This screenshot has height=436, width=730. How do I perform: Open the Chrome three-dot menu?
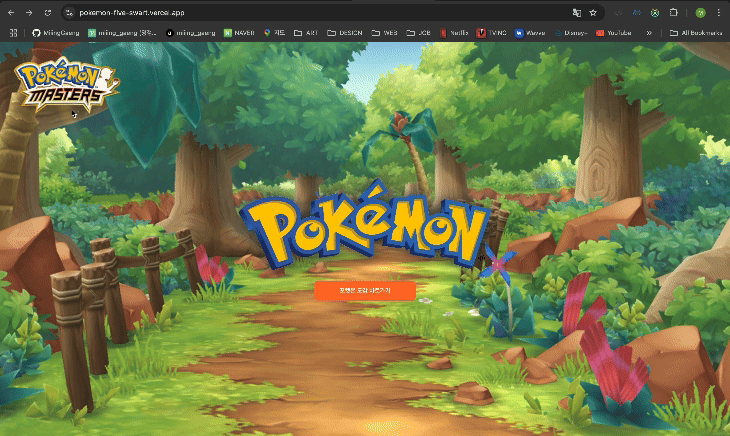click(719, 13)
